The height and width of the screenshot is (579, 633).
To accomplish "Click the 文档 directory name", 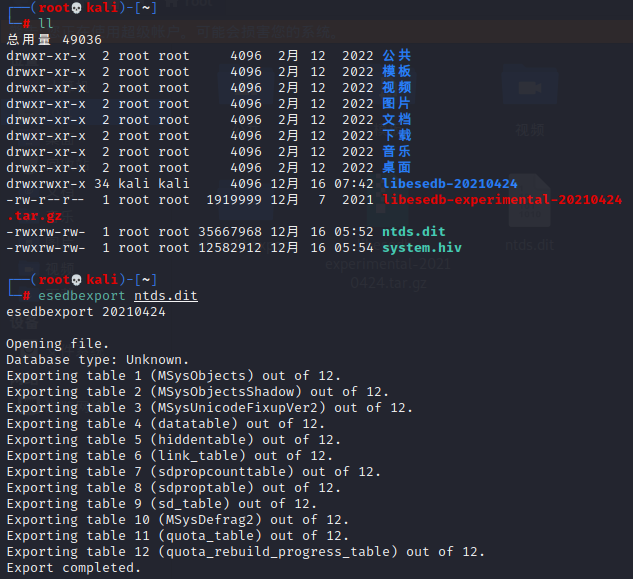I will [x=396, y=119].
